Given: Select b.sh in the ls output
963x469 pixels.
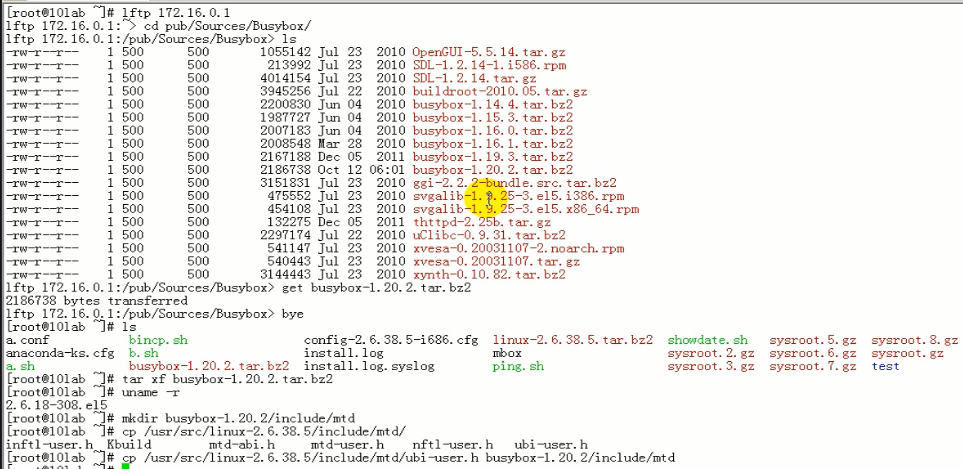Looking at the screenshot, I should (x=144, y=353).
